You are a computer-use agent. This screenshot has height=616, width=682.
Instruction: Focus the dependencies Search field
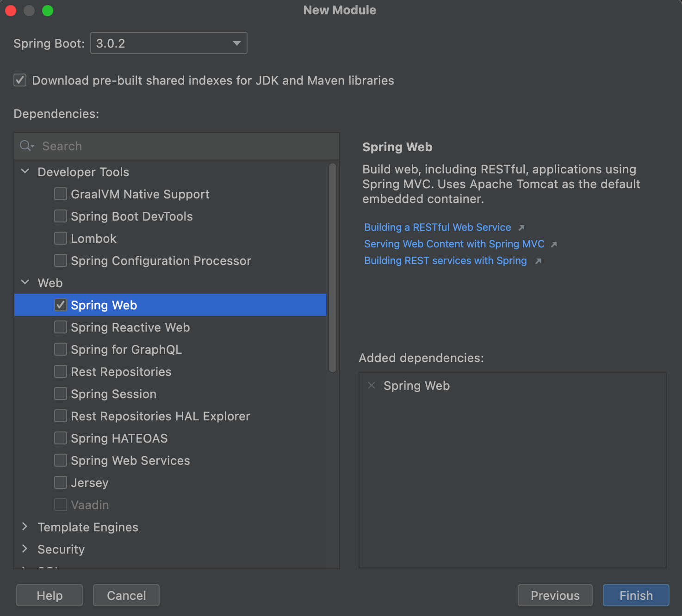tap(177, 146)
